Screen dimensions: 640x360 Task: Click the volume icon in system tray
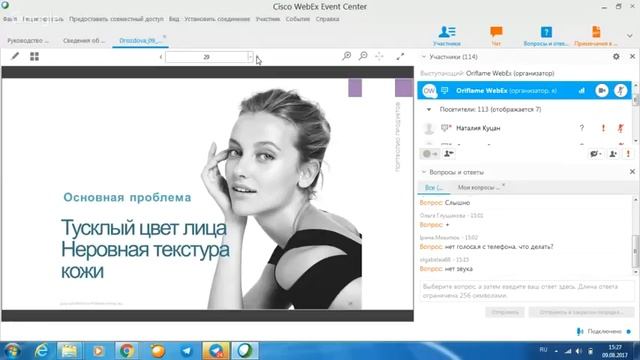tap(579, 351)
